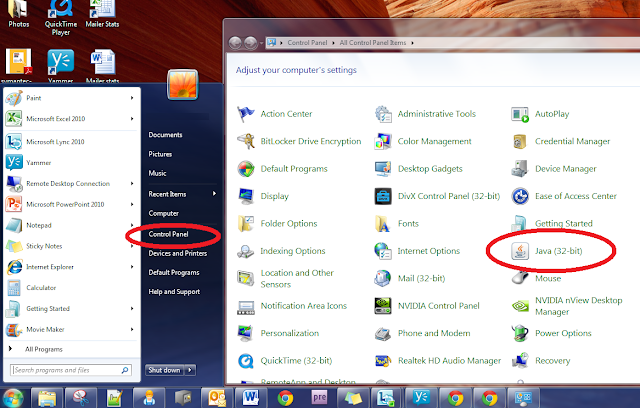Open NVIDIA Control Panel icon
Screen dimensions: 640x408
click(383, 306)
